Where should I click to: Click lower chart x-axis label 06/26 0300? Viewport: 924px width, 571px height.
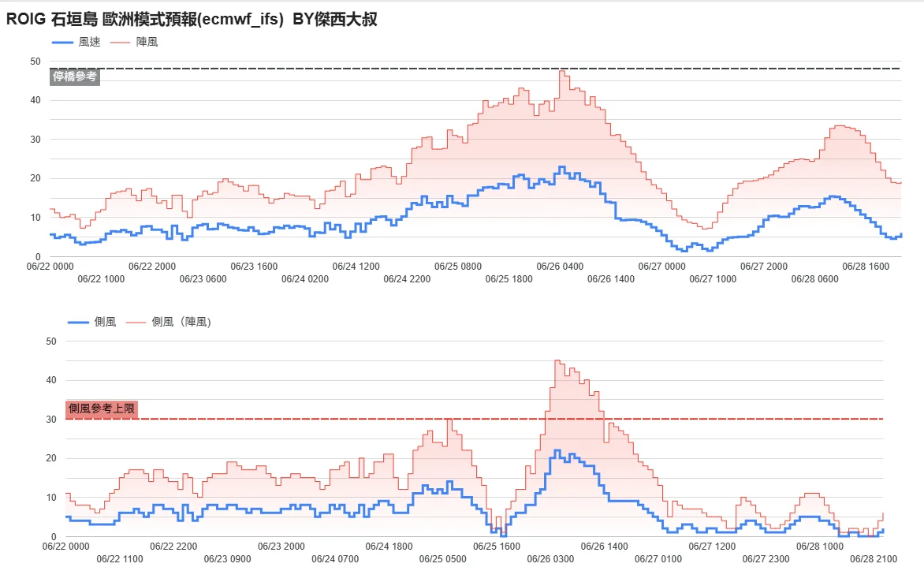coord(550,558)
